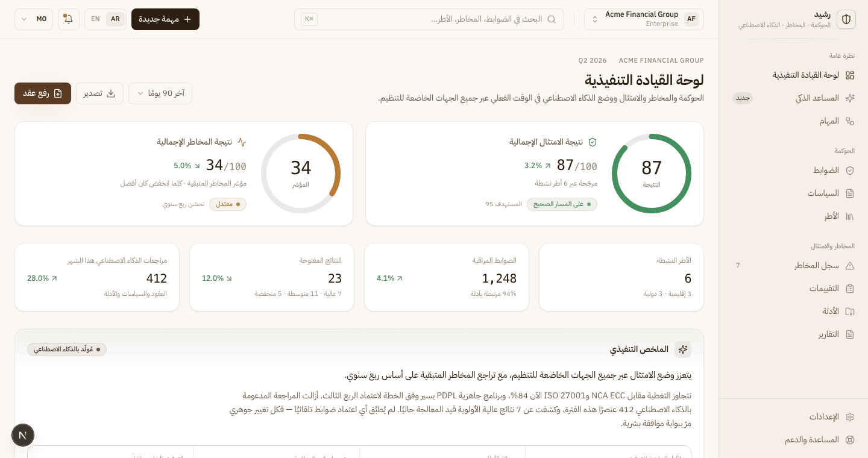Click the compliance score shield icon
This screenshot has width=868, height=458.
click(593, 142)
